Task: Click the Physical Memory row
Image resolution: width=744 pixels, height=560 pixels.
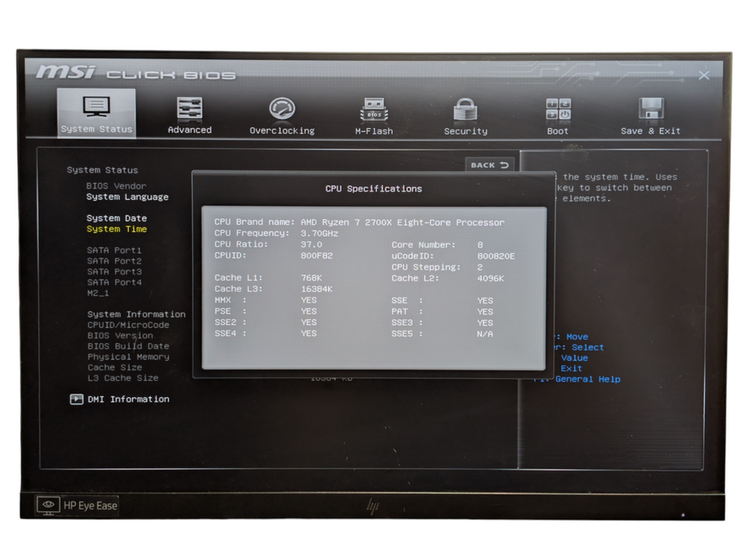Action: click(128, 357)
